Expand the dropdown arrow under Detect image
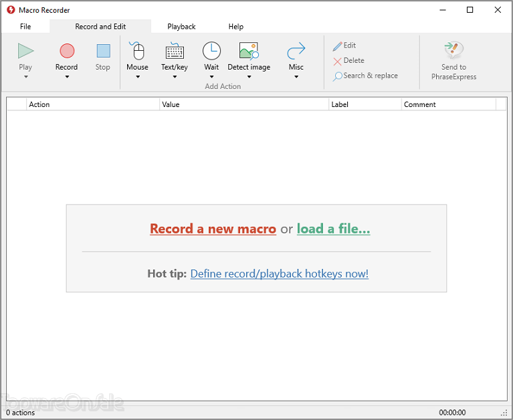This screenshot has height=420, width=513. [x=249, y=77]
